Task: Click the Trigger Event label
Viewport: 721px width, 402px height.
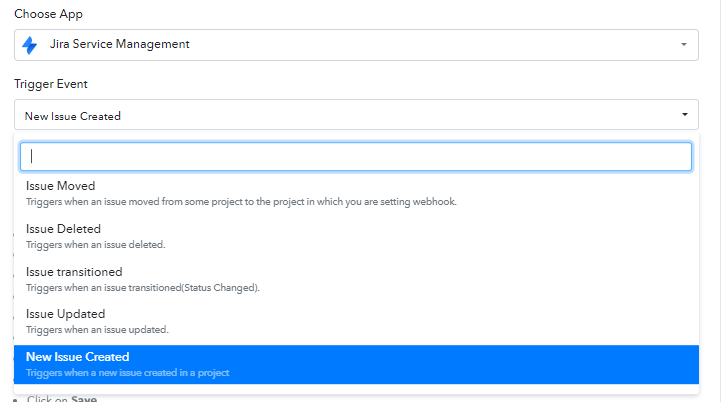Action: [51, 84]
